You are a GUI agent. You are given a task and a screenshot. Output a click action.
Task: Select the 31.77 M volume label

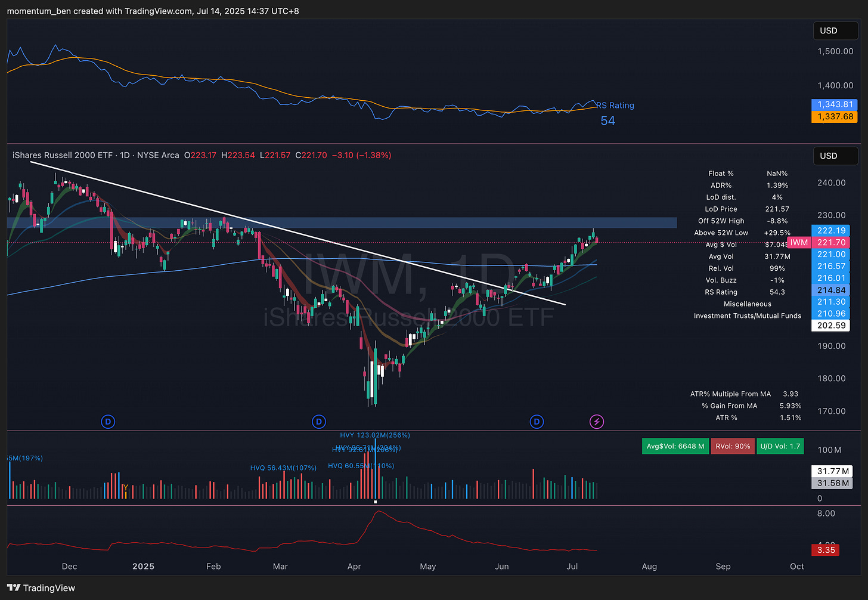tap(832, 471)
